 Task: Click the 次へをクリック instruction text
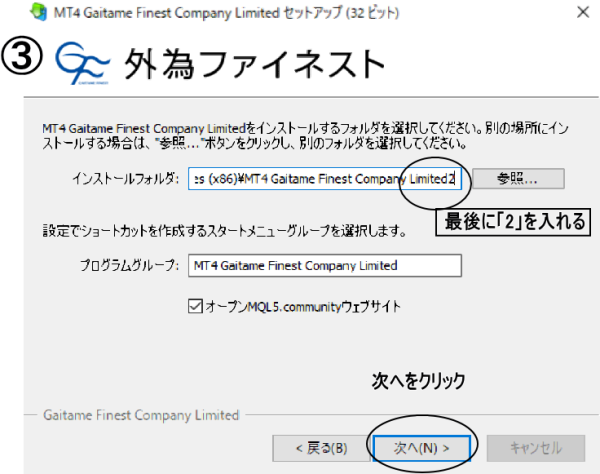[x=419, y=382]
